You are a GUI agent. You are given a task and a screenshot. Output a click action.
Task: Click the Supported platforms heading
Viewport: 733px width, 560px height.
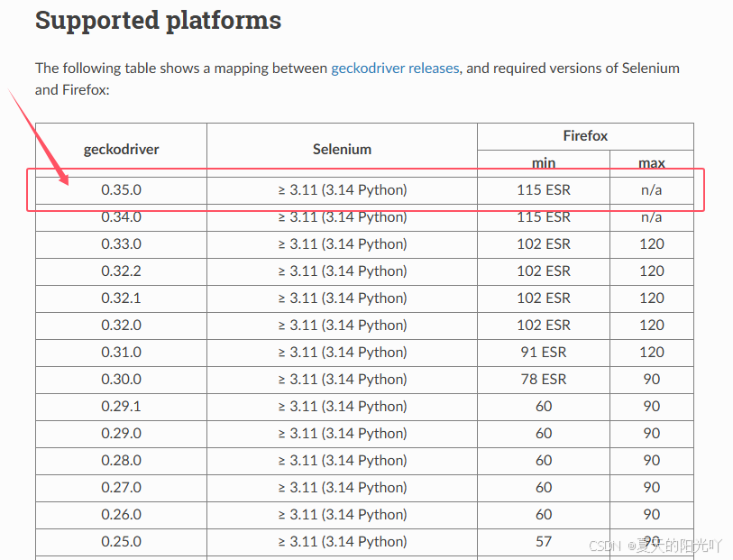pos(158,20)
